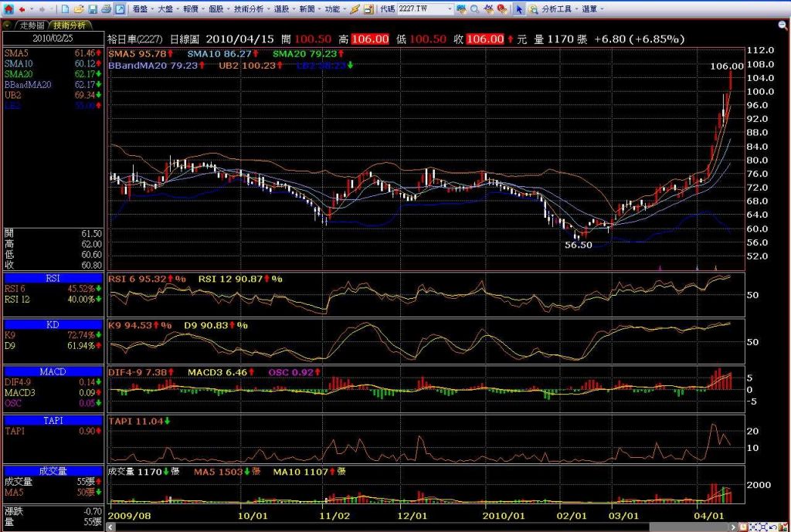Click the stock code input field

(x=422, y=9)
